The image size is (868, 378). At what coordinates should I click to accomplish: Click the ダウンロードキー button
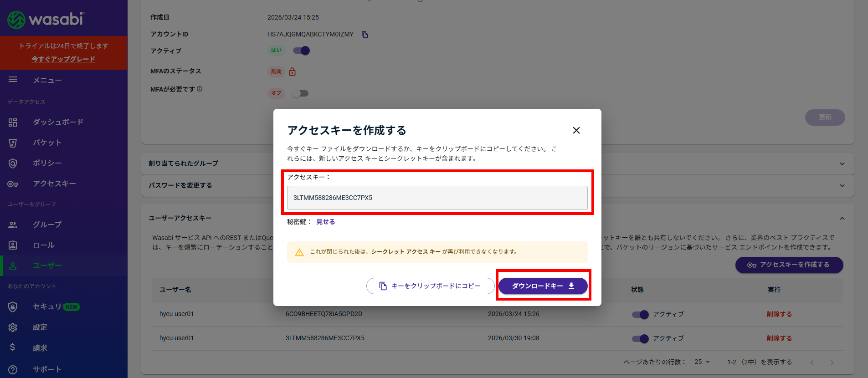coord(543,286)
